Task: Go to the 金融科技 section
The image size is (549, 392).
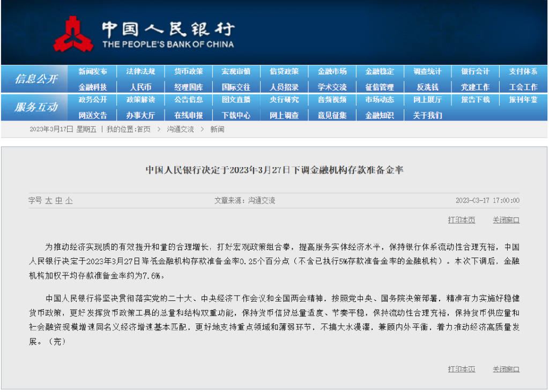Action: pyautogui.click(x=93, y=87)
